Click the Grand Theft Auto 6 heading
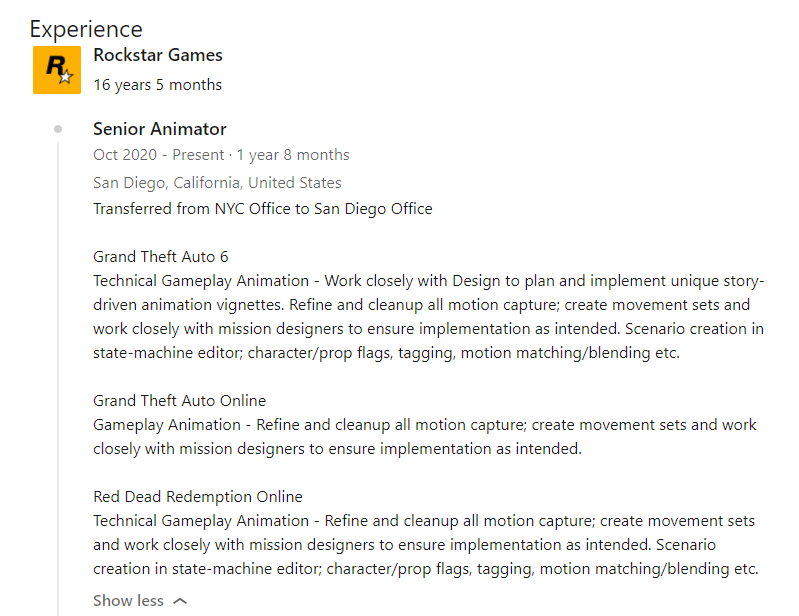 [161, 257]
